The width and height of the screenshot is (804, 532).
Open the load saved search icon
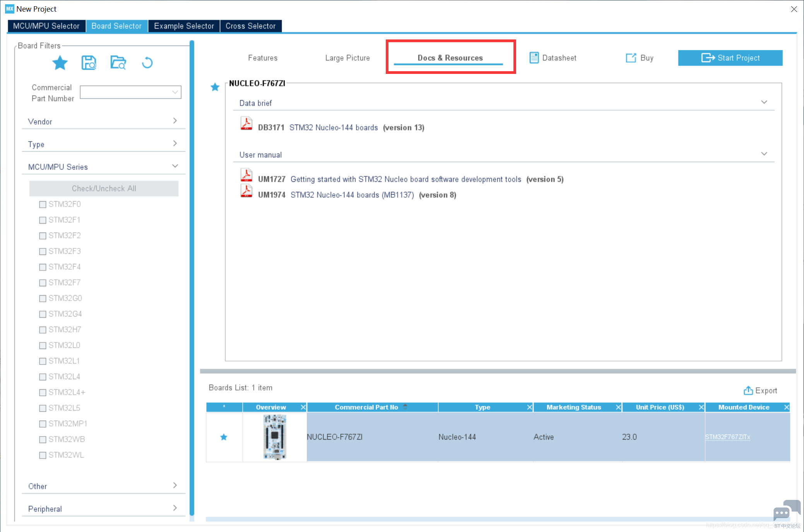(118, 63)
